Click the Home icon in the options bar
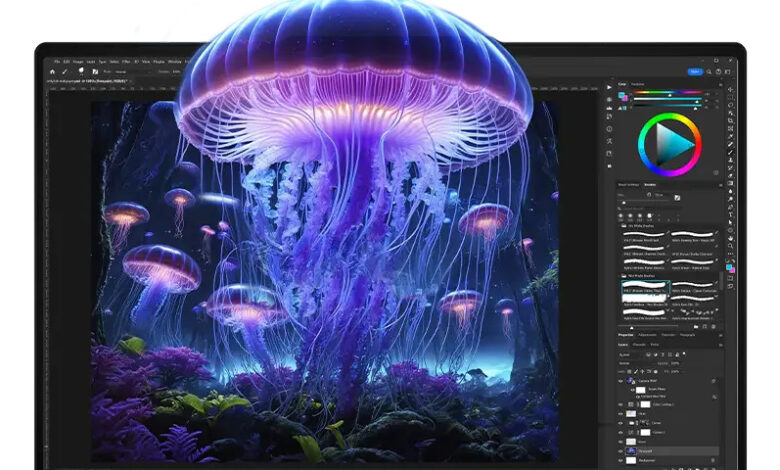Screen dimensions: 780x470 tap(52, 72)
